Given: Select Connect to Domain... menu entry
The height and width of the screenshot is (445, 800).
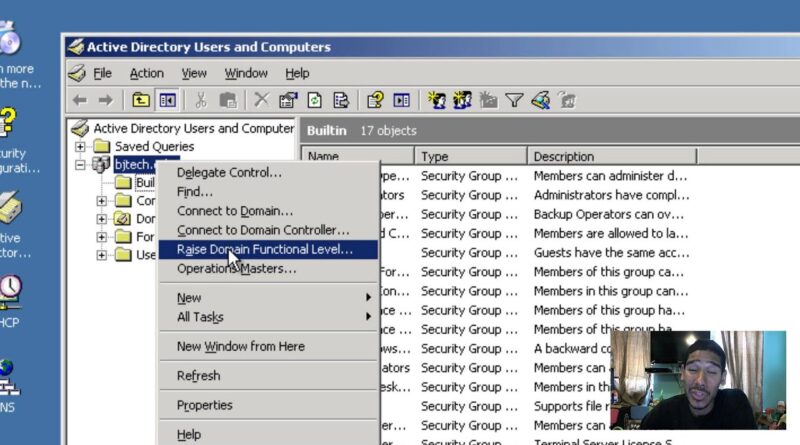Looking at the screenshot, I should coord(268,211).
